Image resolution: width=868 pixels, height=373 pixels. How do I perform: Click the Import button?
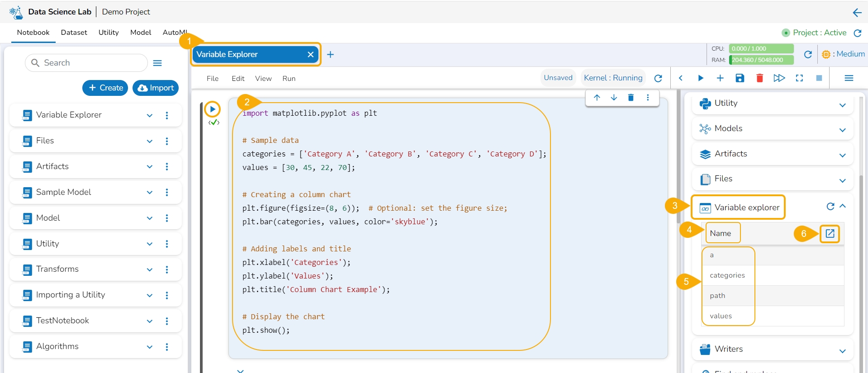(156, 88)
